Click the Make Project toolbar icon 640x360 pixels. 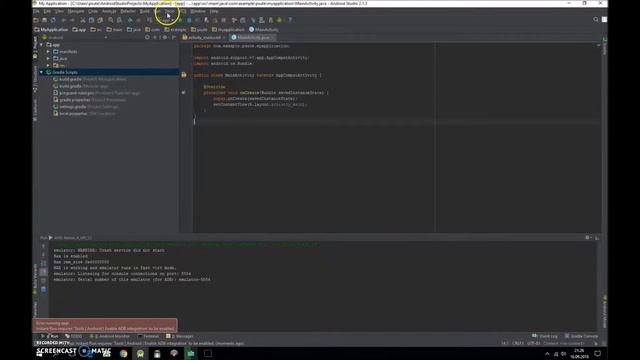149,20
